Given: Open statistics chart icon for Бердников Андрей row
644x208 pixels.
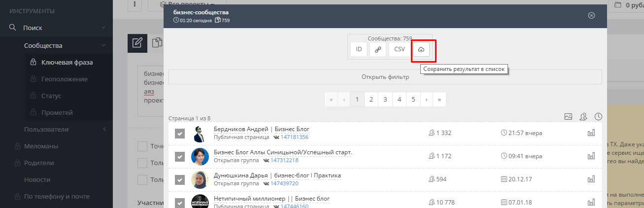Looking at the screenshot, I should (591, 133).
